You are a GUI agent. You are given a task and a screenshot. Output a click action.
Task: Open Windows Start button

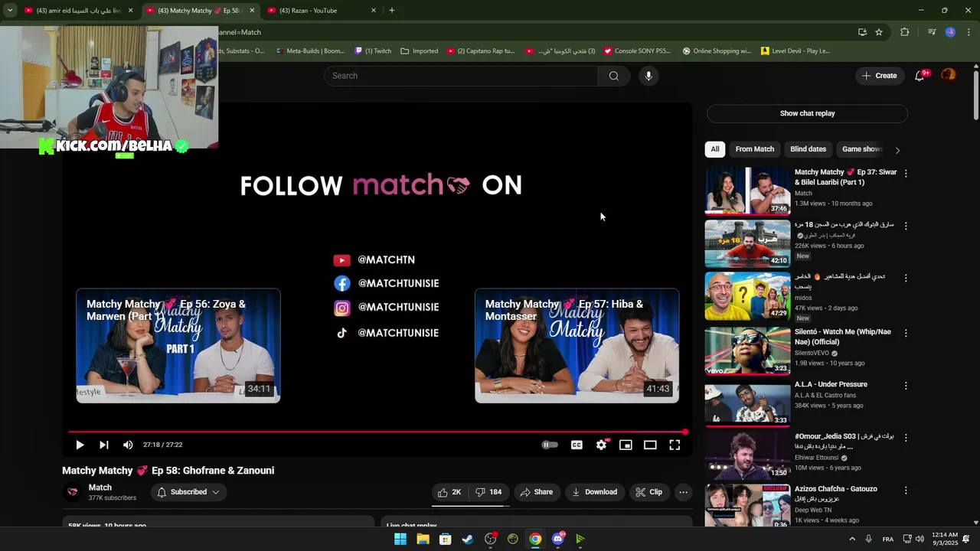tap(400, 539)
